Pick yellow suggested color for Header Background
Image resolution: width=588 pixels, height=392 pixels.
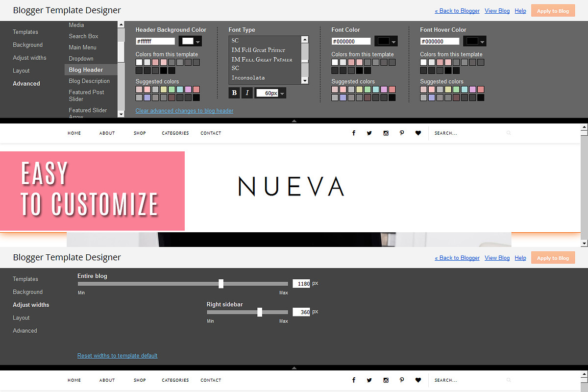tap(163, 90)
